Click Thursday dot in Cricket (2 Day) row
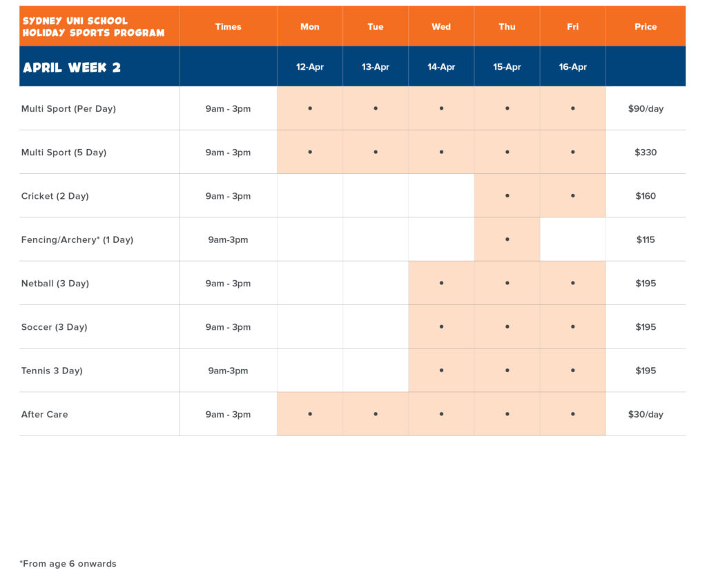 click(x=507, y=195)
